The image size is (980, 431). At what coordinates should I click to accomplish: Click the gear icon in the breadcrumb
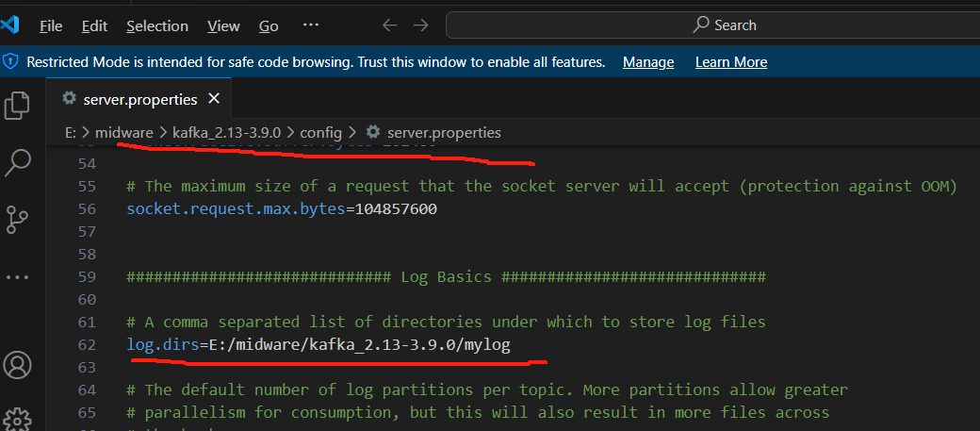click(373, 132)
